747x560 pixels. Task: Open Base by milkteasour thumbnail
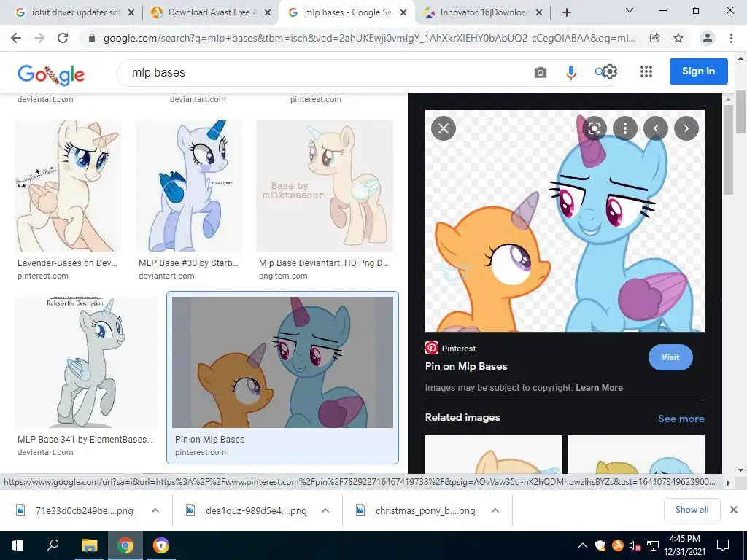[x=325, y=186]
